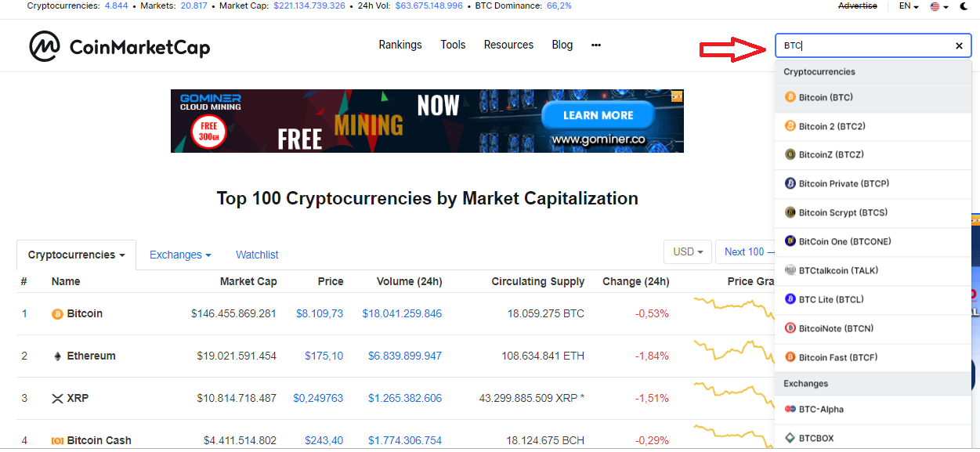Open the USD currency dropdown
980x452 pixels.
(x=687, y=252)
